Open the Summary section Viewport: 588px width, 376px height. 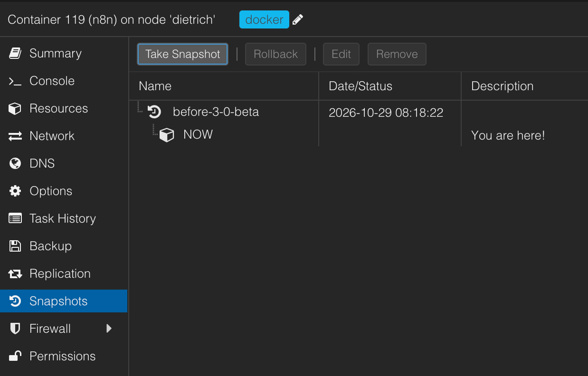[x=64, y=53]
